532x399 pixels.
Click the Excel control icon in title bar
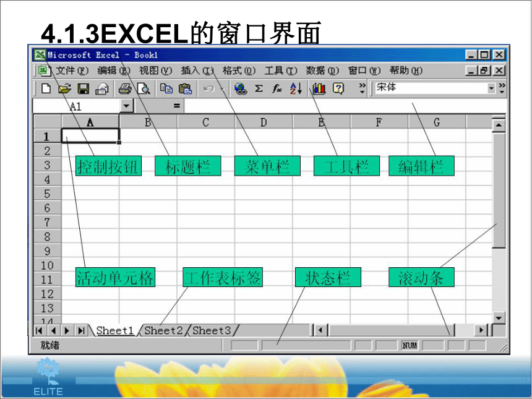[40, 54]
